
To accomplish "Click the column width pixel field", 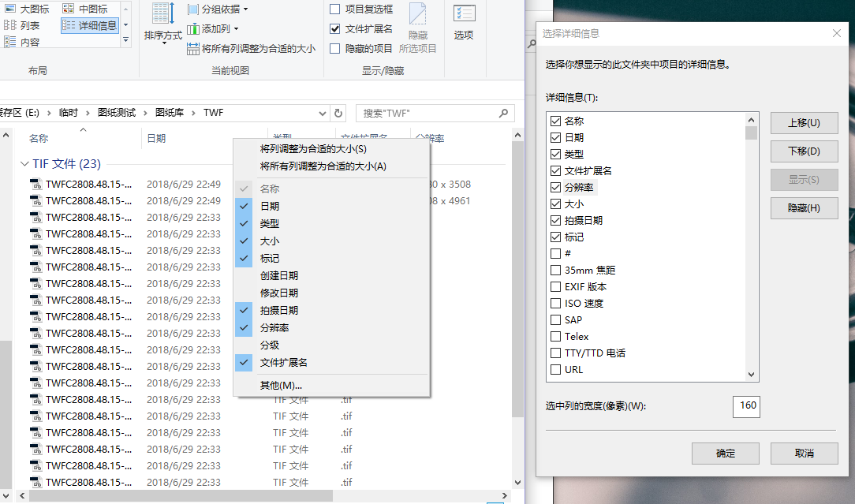I will coord(746,406).
